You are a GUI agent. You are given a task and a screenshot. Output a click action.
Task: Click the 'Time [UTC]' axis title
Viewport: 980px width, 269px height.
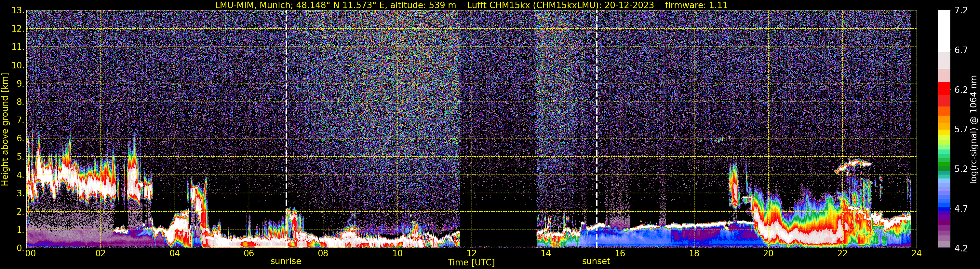(471, 262)
